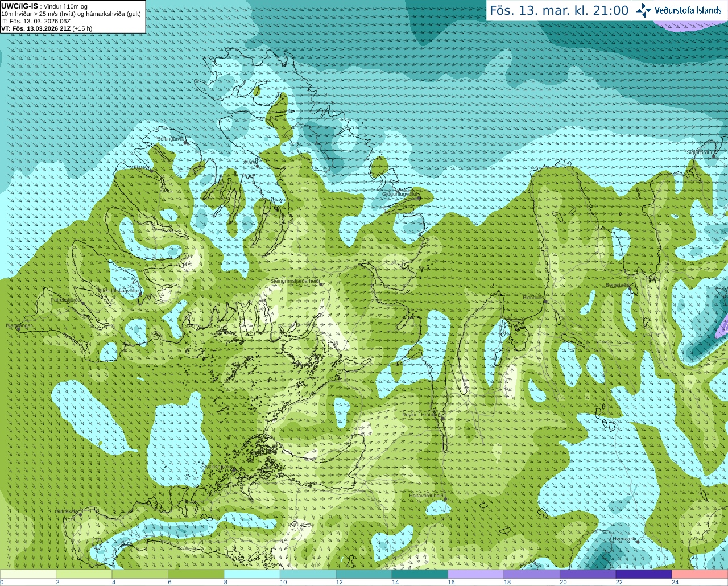This screenshot has height=586, width=728.
Task: Click the Æðey station marker
Action: 257,166
